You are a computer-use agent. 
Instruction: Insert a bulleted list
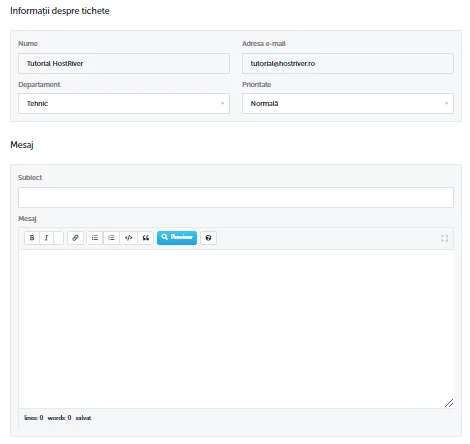[95, 238]
